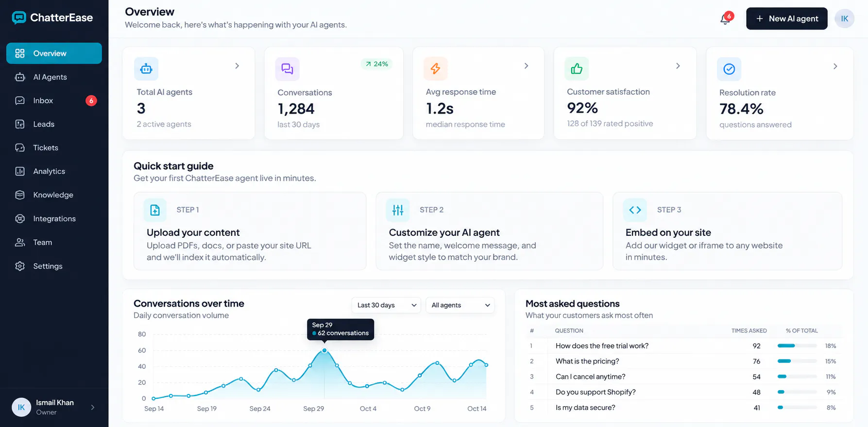Go to AI Agents in sidebar
This screenshot has height=427, width=868.
[x=54, y=77]
